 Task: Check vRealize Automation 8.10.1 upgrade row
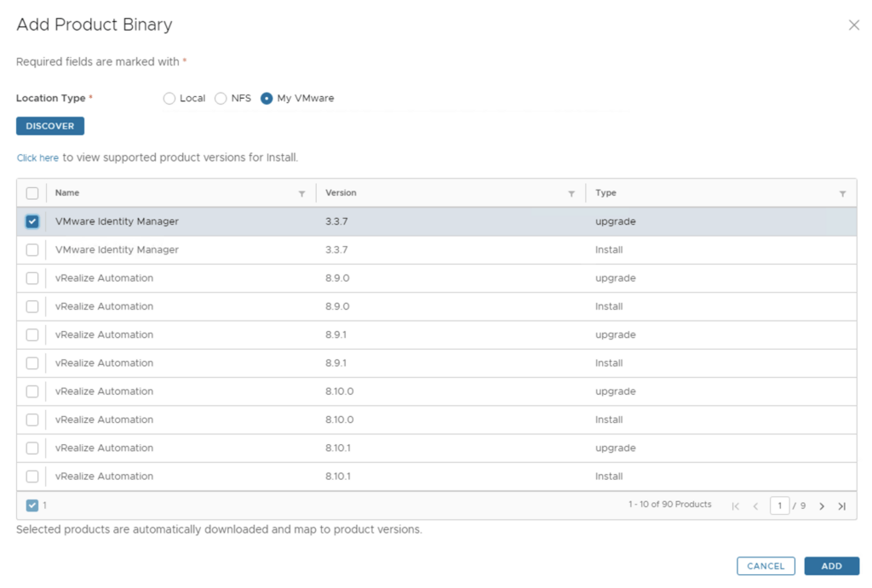[x=32, y=448]
